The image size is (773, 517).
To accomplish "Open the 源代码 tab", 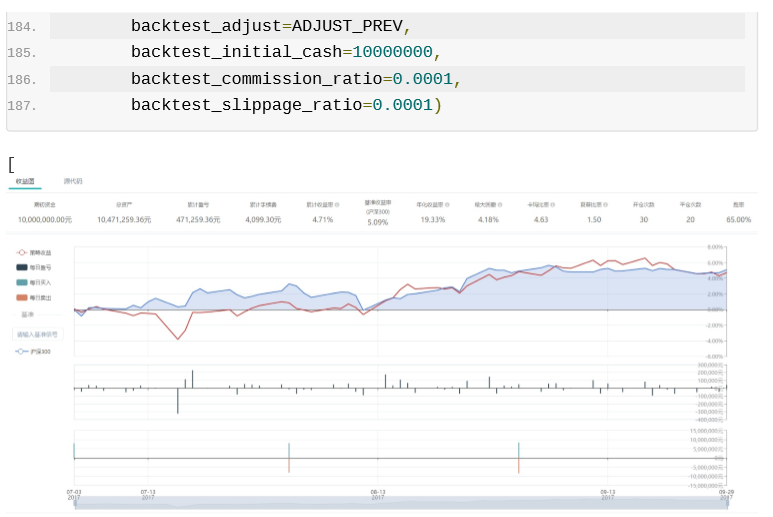I will (73, 182).
